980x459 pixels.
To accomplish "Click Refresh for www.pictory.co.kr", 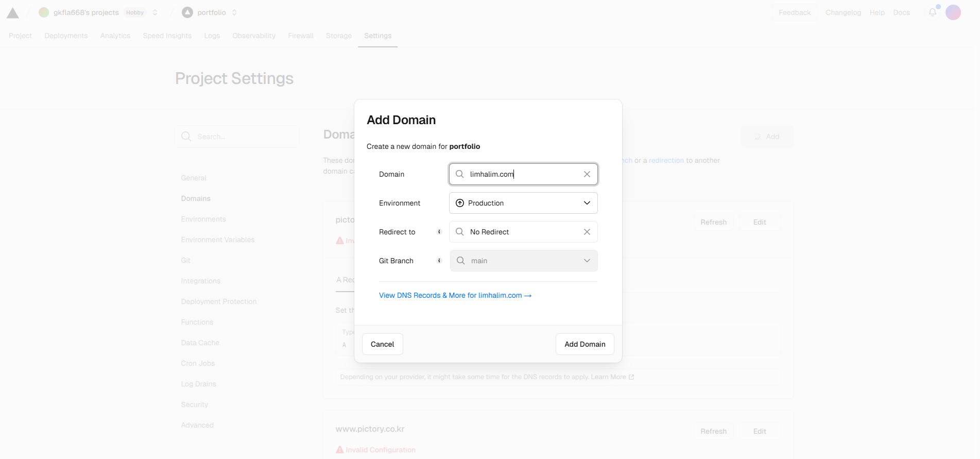I will tap(714, 431).
